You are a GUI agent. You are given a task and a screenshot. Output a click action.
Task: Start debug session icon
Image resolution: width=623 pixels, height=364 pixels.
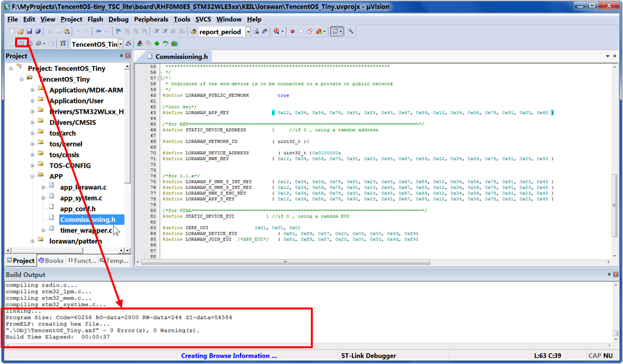[x=277, y=32]
